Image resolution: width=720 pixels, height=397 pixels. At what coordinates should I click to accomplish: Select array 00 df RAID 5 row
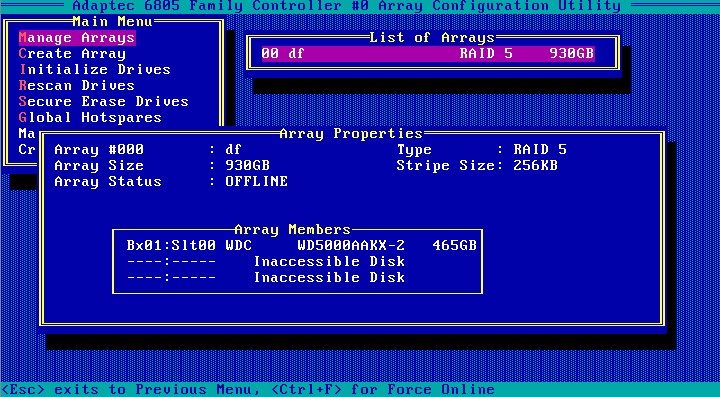(428, 54)
